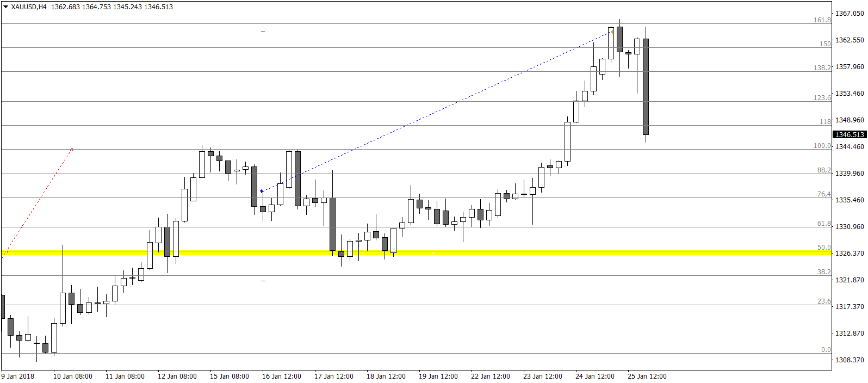
Task: Click the XAUUSD,H4 chart symbol title
Action: 28,7
